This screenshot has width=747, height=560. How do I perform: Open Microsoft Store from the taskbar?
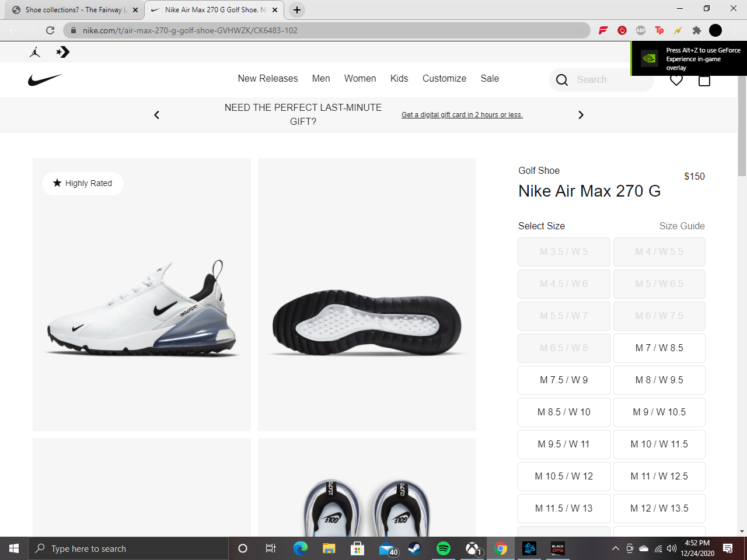[x=358, y=548]
